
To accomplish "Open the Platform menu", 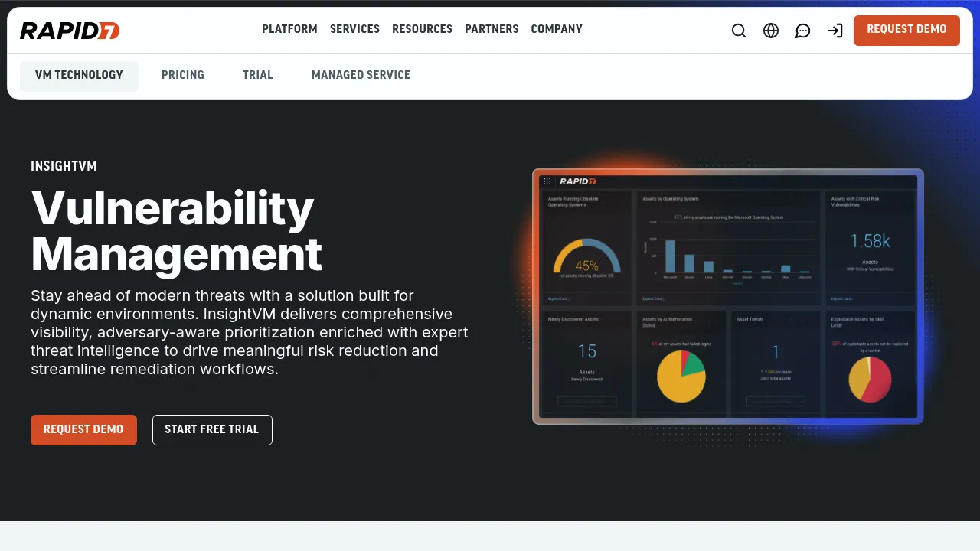I will 289,29.
